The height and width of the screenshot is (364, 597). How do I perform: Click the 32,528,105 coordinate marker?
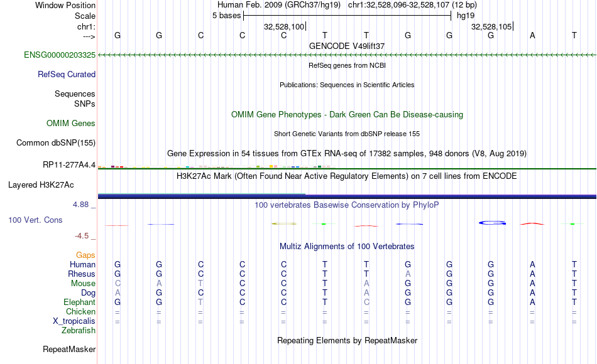click(x=491, y=26)
